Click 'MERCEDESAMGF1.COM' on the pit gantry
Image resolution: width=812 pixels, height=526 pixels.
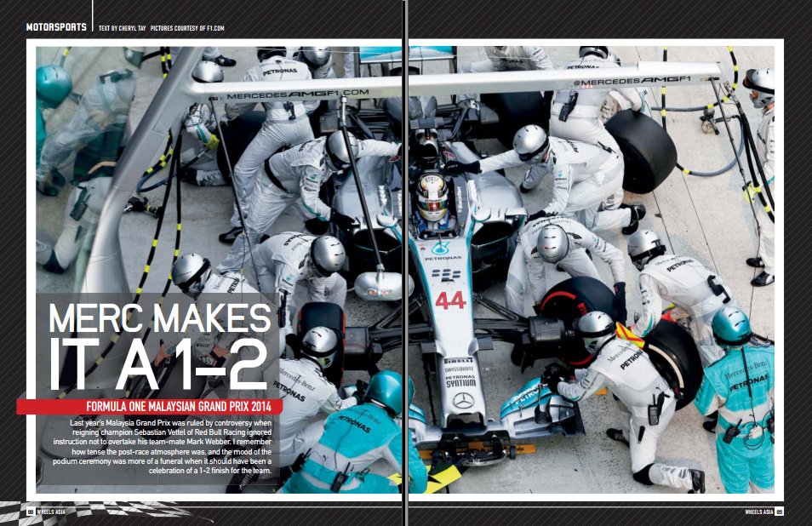(x=298, y=94)
